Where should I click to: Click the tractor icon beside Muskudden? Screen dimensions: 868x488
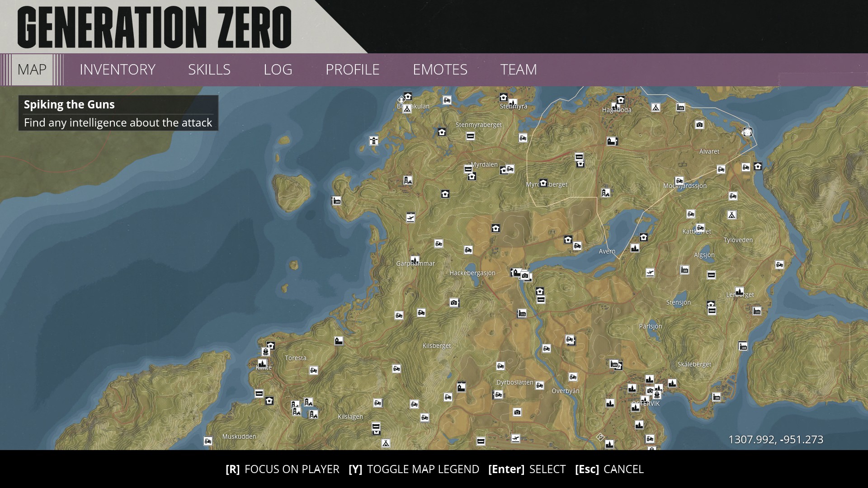tap(208, 441)
